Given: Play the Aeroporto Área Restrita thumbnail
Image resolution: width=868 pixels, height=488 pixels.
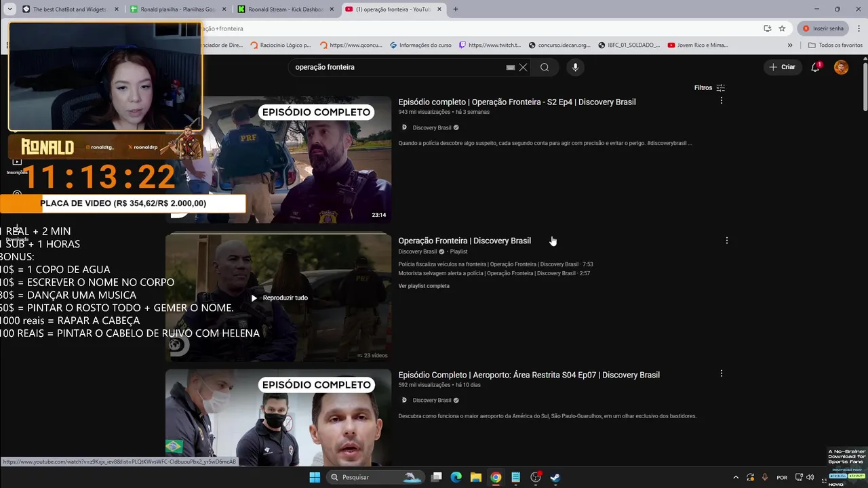Looking at the screenshot, I should coord(278,417).
